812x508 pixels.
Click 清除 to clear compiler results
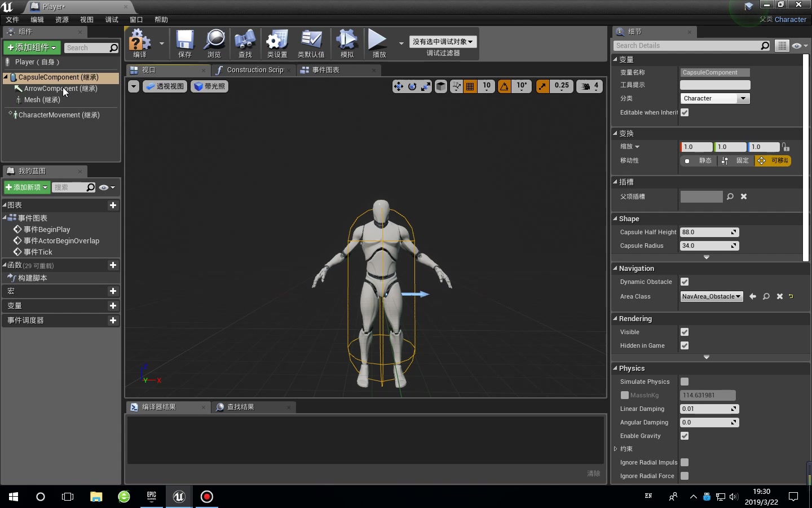[x=593, y=474]
